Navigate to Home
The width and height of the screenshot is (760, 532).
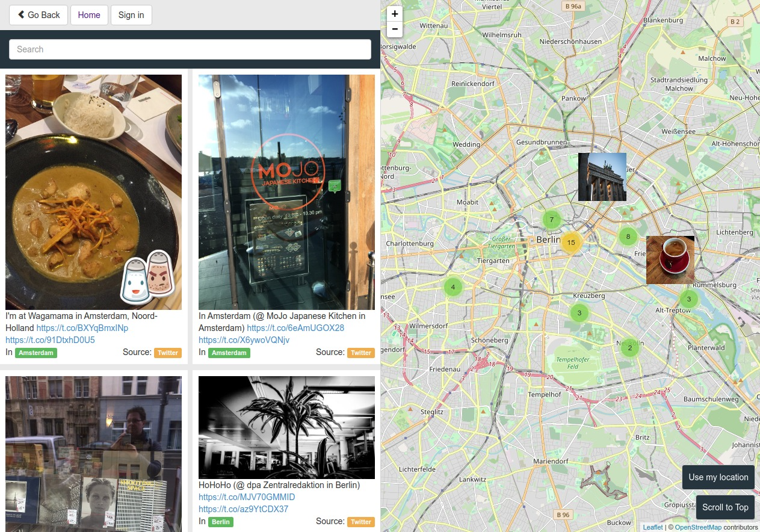click(x=89, y=15)
